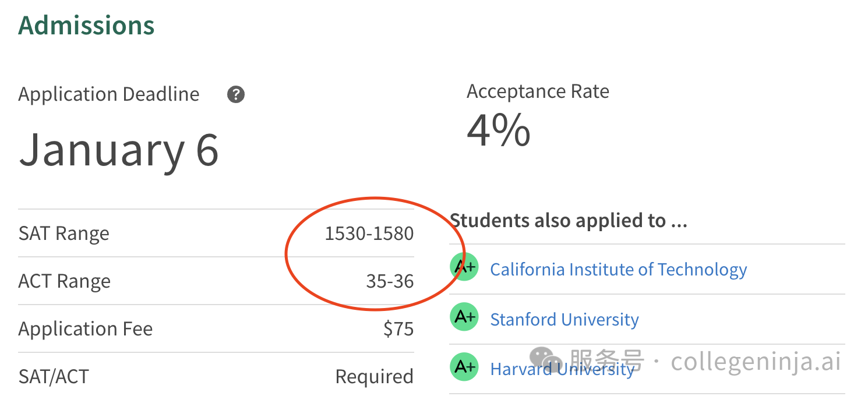Click the A+ grade badge beside Stanford University
The height and width of the screenshot is (396, 868).
464,317
